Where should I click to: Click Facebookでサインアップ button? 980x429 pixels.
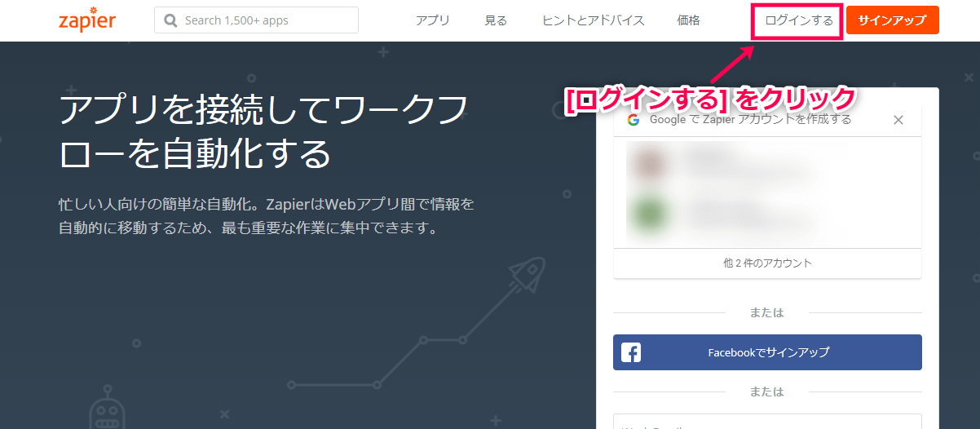[767, 352]
